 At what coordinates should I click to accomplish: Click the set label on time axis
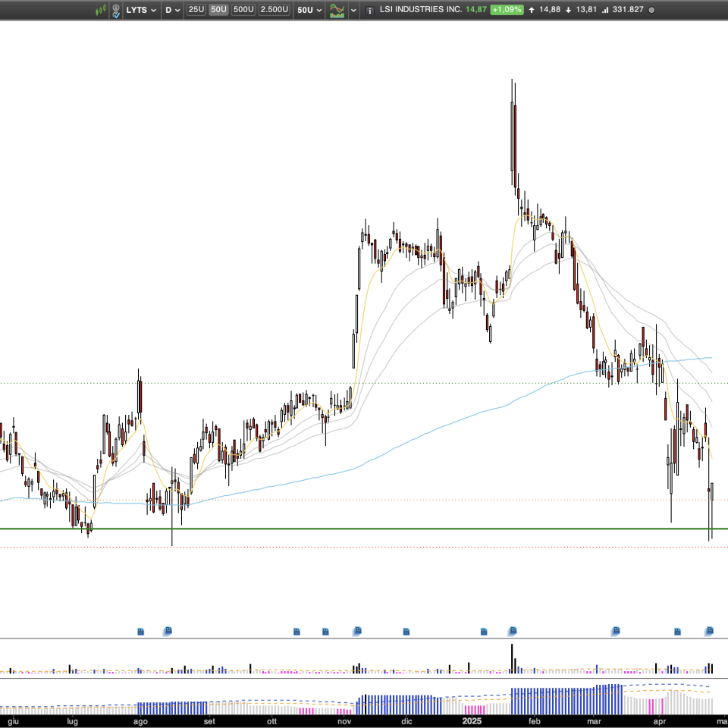(209, 721)
